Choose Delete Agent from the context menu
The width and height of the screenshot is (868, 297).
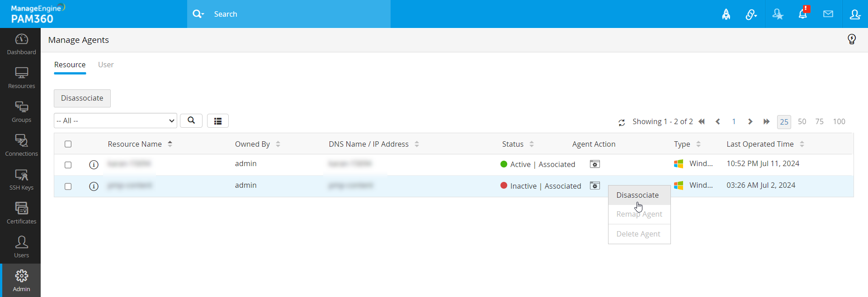639,234
